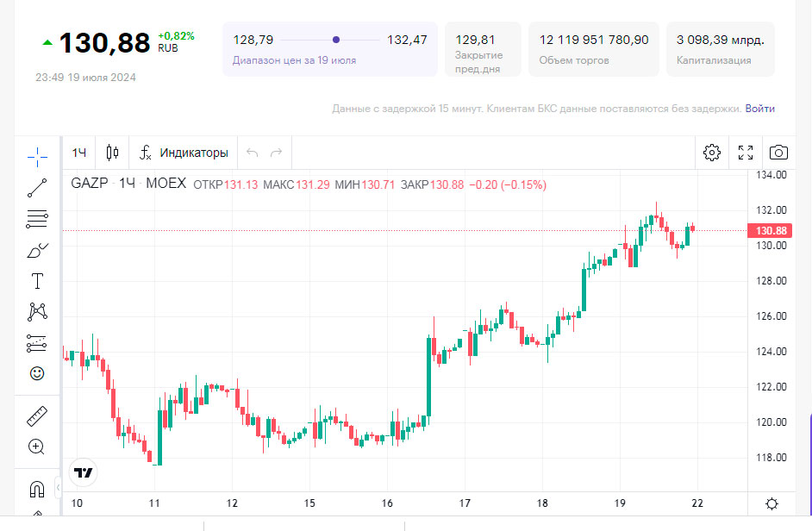Toggle magnet mode on the chart
The image size is (812, 531).
(37, 490)
